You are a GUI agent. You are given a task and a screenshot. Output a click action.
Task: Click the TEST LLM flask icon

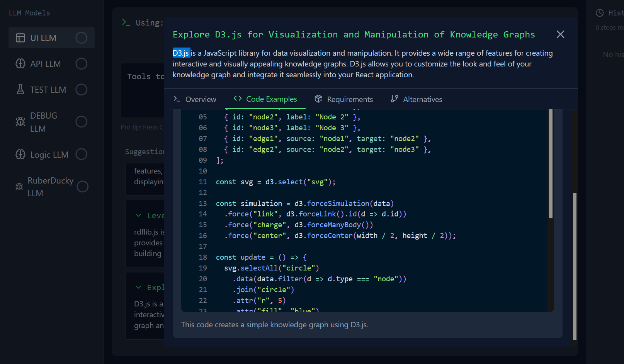(20, 90)
